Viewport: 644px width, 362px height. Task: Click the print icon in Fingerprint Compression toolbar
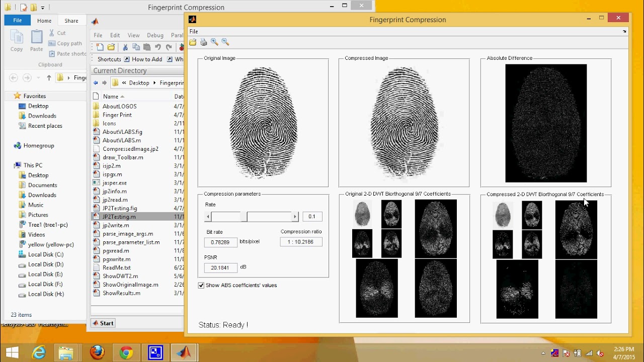coord(203,42)
